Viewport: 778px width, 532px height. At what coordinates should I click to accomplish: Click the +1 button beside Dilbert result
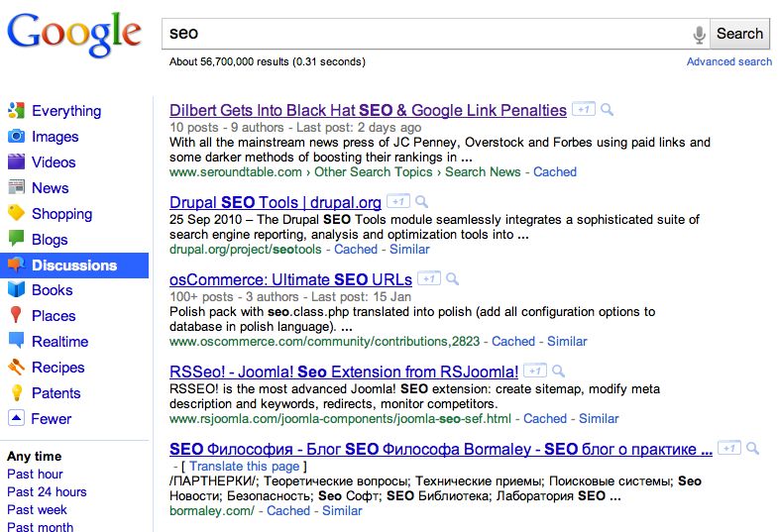pyautogui.click(x=585, y=110)
